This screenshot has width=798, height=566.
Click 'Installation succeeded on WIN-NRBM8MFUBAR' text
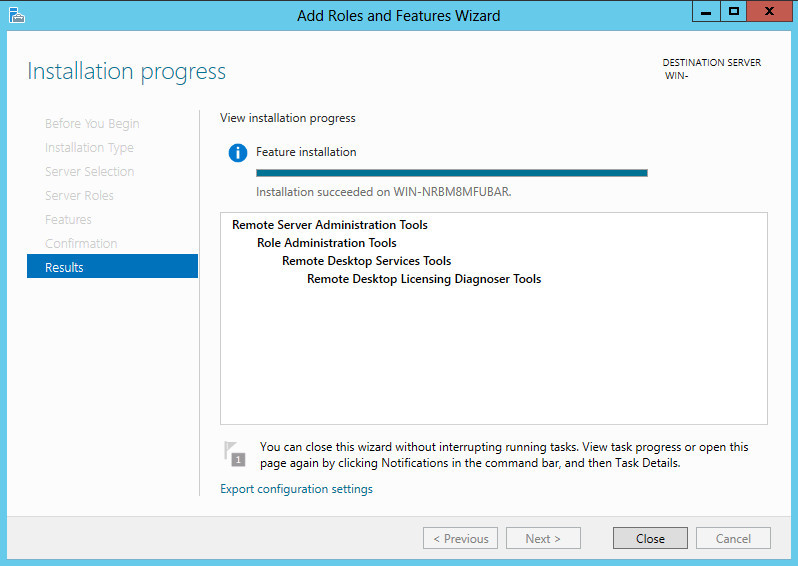(384, 192)
